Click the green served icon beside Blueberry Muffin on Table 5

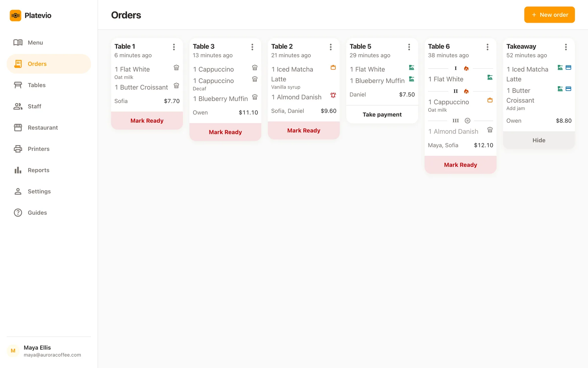coord(412,79)
